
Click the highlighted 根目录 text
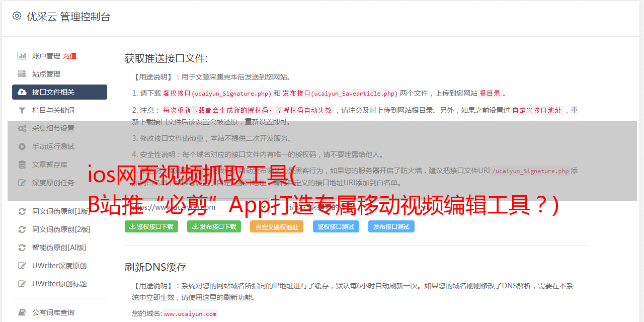point(490,94)
